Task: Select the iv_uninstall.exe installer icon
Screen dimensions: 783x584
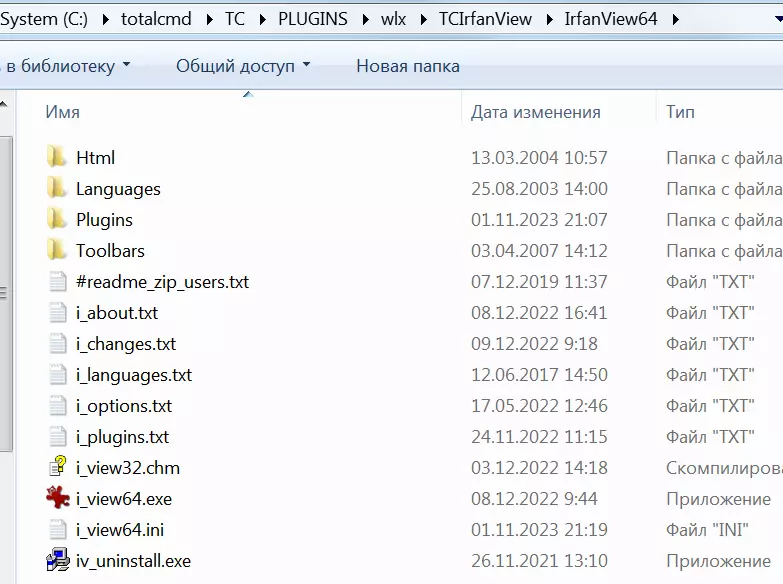Action: click(x=57, y=561)
